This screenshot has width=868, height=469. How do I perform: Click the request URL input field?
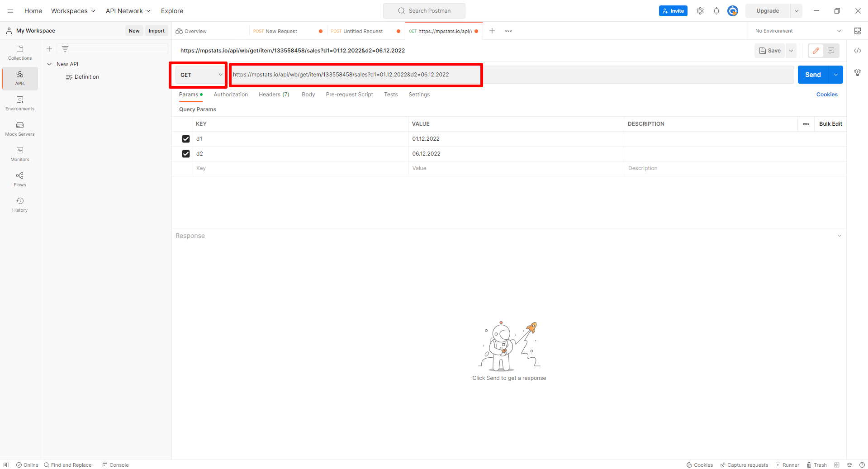[x=512, y=75]
